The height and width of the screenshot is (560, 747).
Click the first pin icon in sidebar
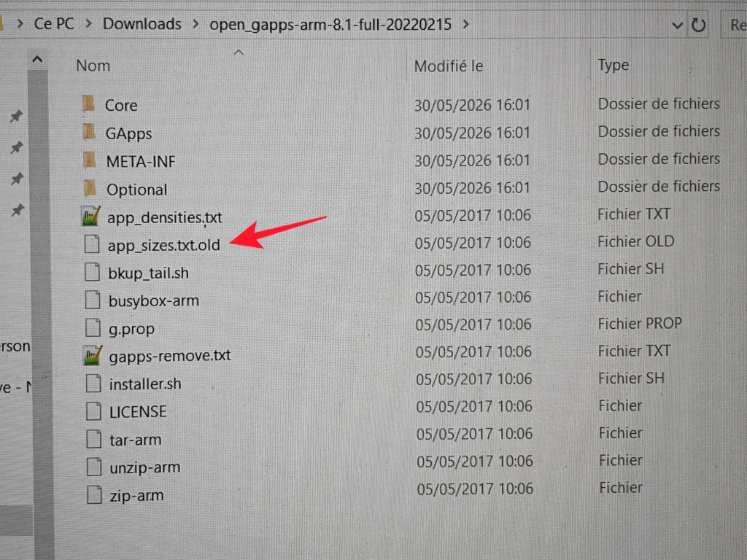tap(17, 116)
